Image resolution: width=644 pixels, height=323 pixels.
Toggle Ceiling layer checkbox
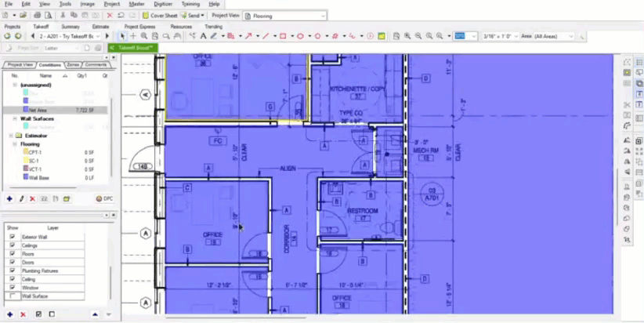coord(13,279)
